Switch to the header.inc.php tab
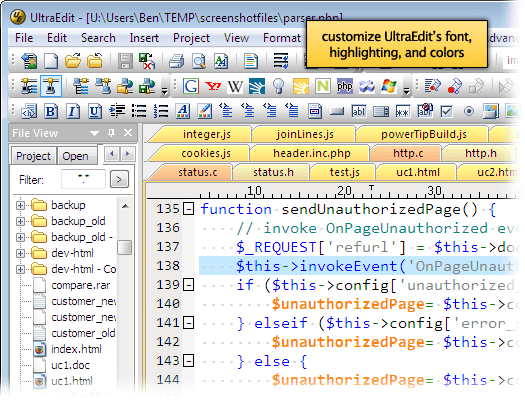 (311, 154)
